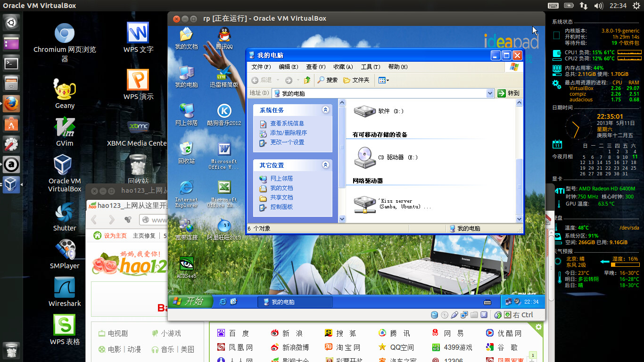Select 宽带连接 icon on the XP desktop

pyautogui.click(x=186, y=230)
